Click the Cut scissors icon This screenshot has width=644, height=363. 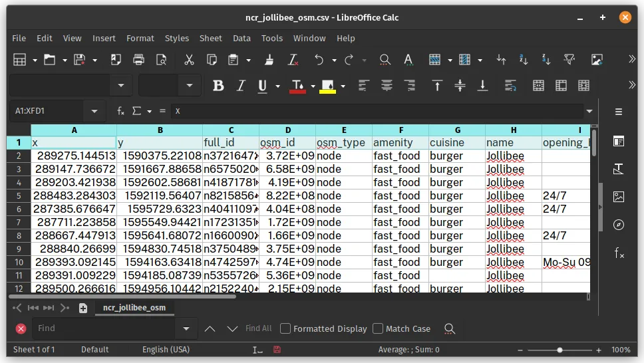click(x=189, y=60)
